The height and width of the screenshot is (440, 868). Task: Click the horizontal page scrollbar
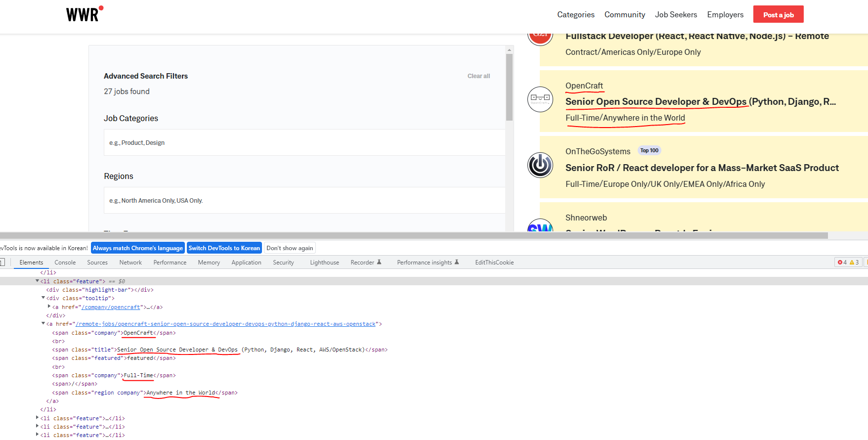click(414, 236)
